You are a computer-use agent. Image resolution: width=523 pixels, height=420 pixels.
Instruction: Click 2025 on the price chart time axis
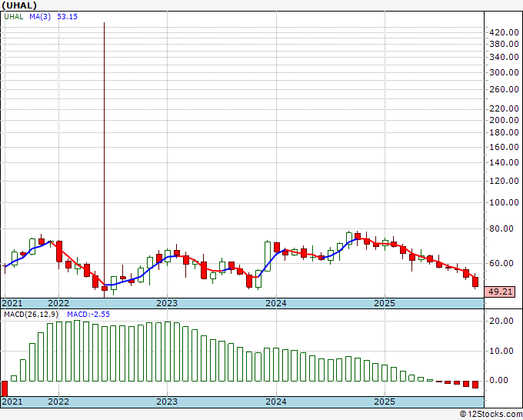(x=385, y=303)
